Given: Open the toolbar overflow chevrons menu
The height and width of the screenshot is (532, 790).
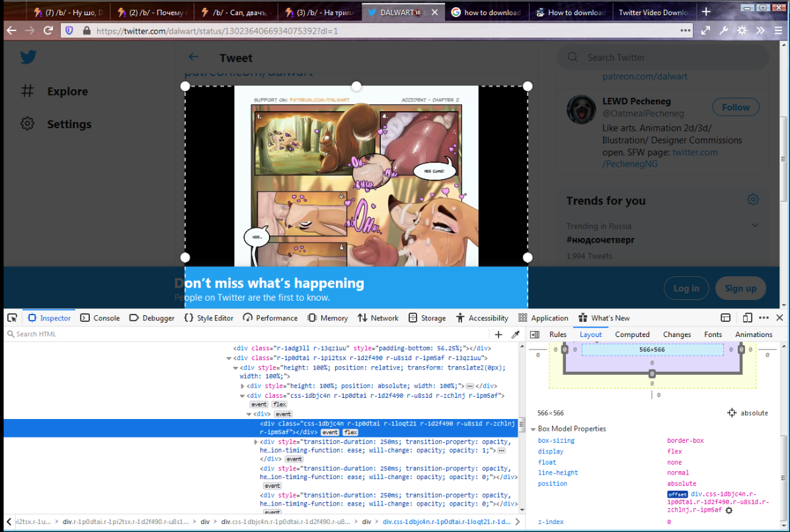Looking at the screenshot, I should pyautogui.click(x=760, y=31).
